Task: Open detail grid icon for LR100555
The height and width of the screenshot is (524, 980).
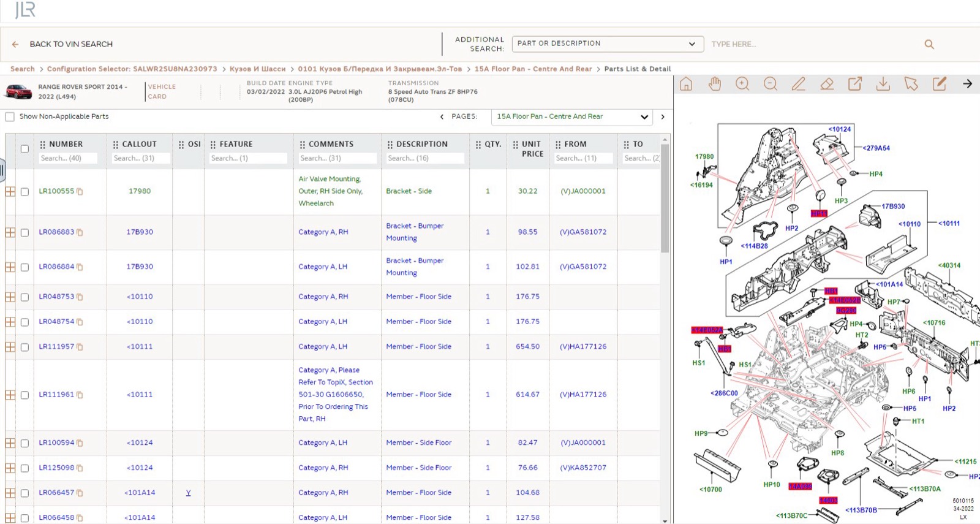Action: coord(10,191)
